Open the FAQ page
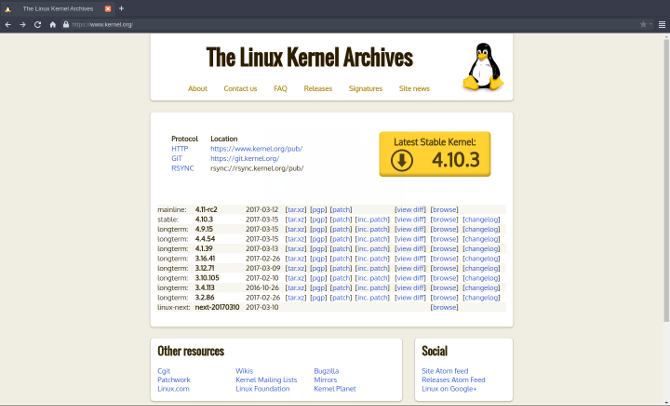This screenshot has height=406, width=670. pos(280,88)
